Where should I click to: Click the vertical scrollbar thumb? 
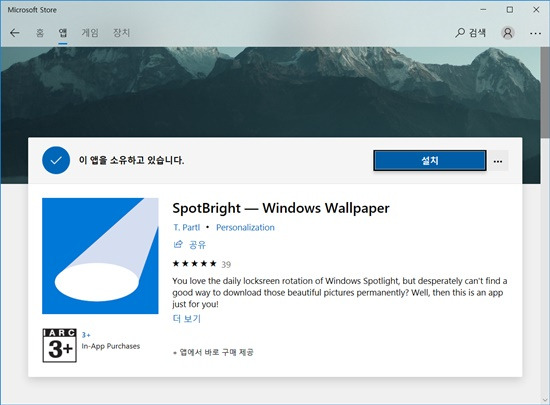(545, 93)
